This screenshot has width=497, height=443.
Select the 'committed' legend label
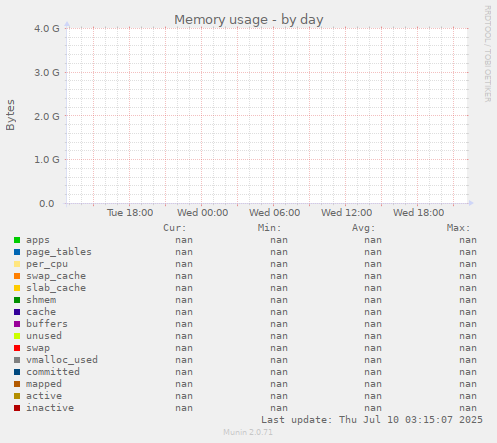(x=53, y=372)
